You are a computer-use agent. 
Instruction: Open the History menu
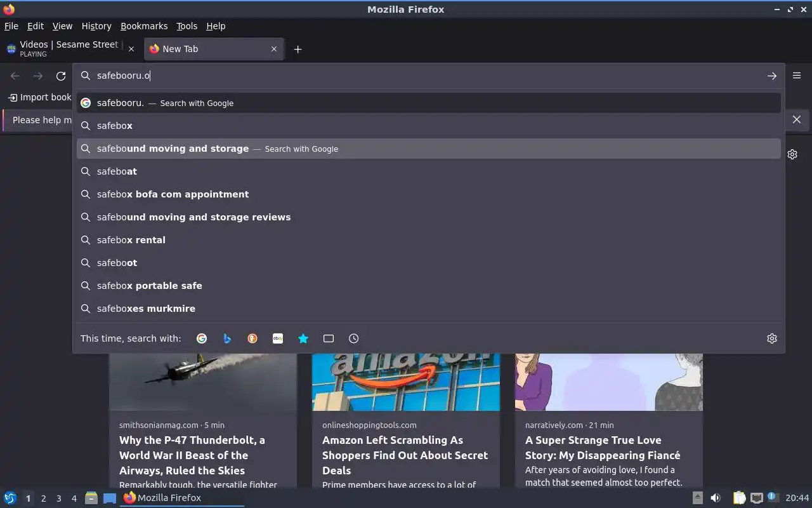pos(96,26)
